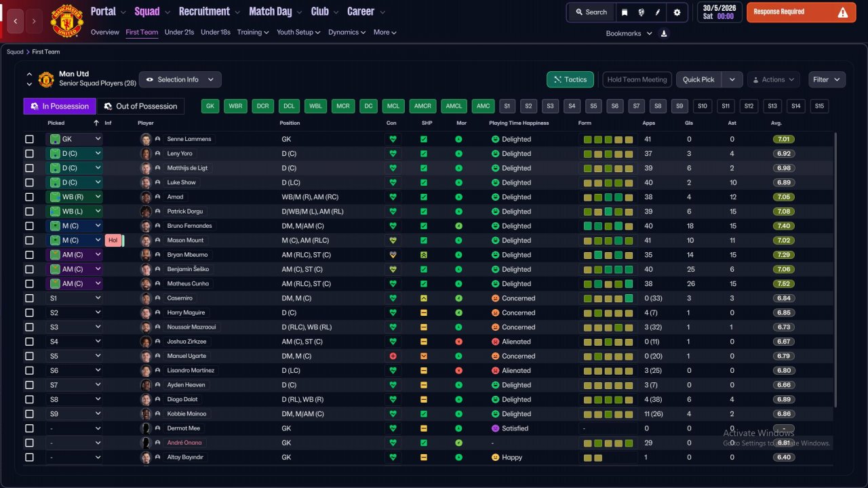The image size is (868, 488).
Task: Open the Filter dropdown
Action: pyautogui.click(x=827, y=79)
